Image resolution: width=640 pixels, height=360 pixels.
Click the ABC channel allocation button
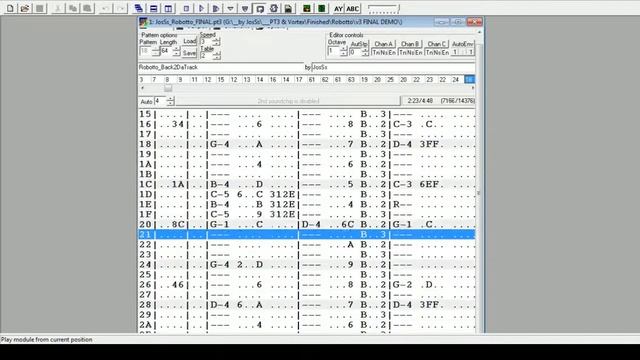point(353,8)
